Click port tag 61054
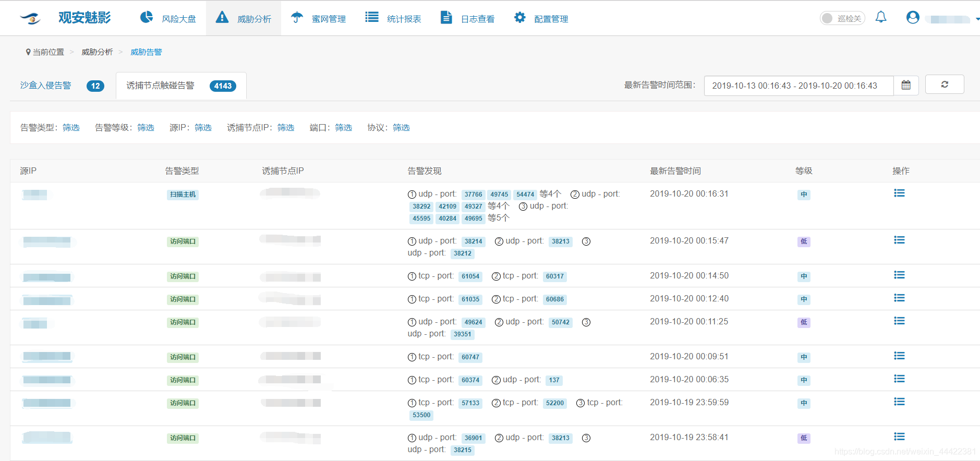The image size is (980, 461). coord(470,276)
